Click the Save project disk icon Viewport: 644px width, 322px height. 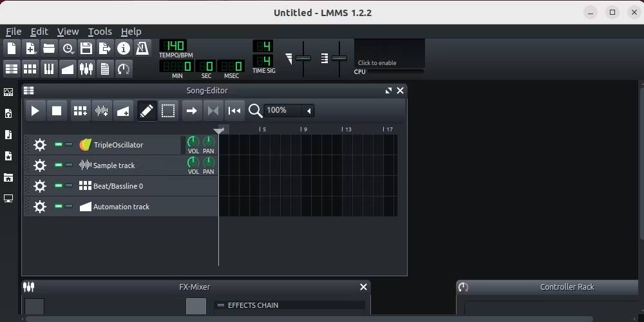86,48
